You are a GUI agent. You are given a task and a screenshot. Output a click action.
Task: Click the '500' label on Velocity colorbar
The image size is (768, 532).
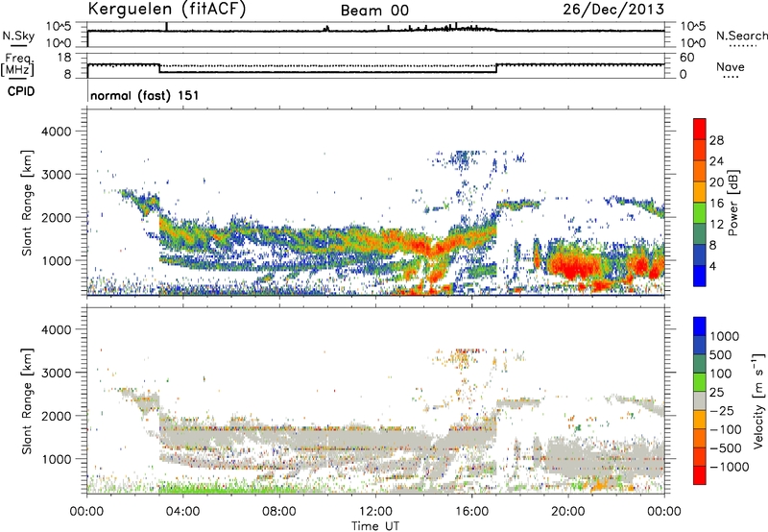point(721,354)
